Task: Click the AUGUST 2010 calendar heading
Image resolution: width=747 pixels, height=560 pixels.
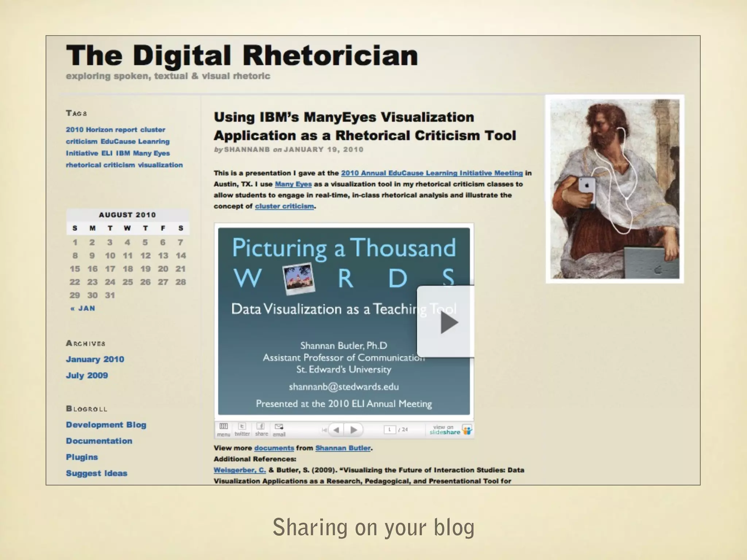Action: click(127, 215)
